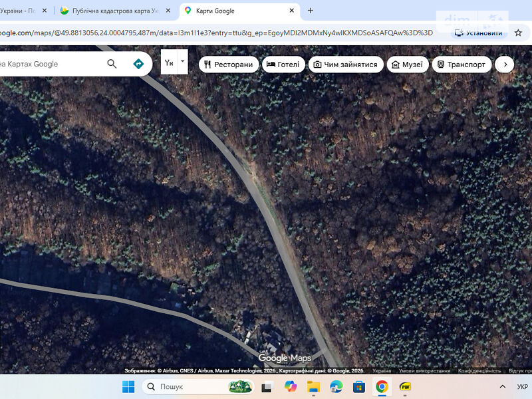Viewport: 532px width, 399px height.
Task: Click the Windows taskbar Пошук search box
Action: tap(190, 386)
